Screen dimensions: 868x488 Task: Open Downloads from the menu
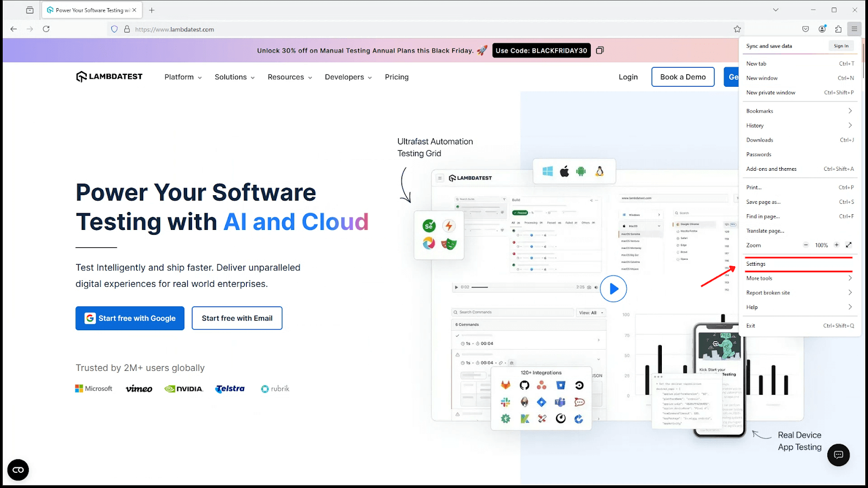click(800, 140)
